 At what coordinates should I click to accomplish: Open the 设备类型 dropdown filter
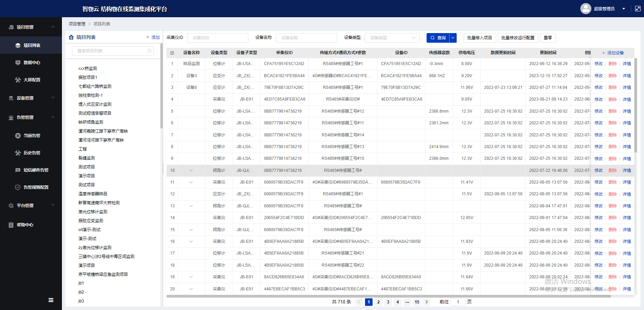[x=392, y=38]
